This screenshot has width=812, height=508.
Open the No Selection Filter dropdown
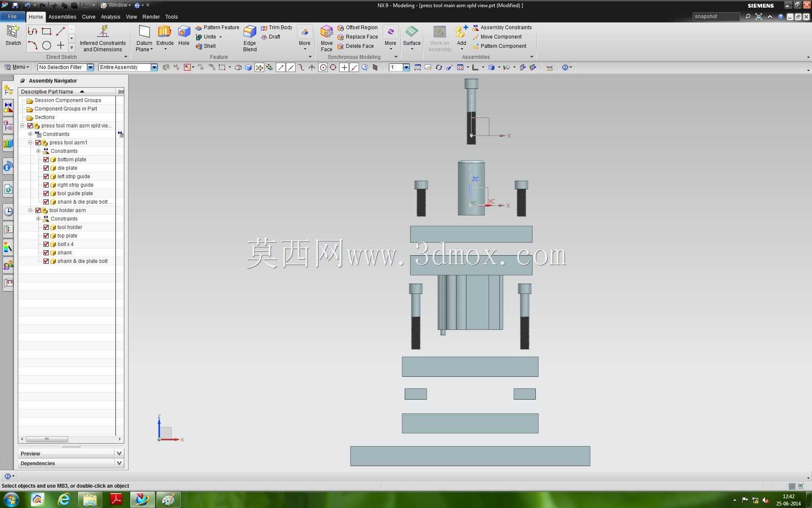90,67
